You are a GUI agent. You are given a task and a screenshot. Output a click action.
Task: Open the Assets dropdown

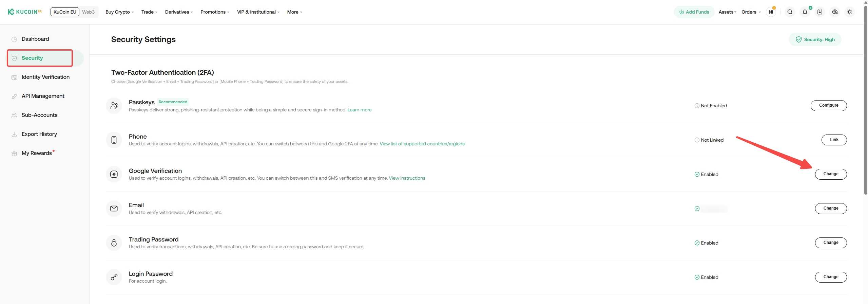pyautogui.click(x=727, y=12)
